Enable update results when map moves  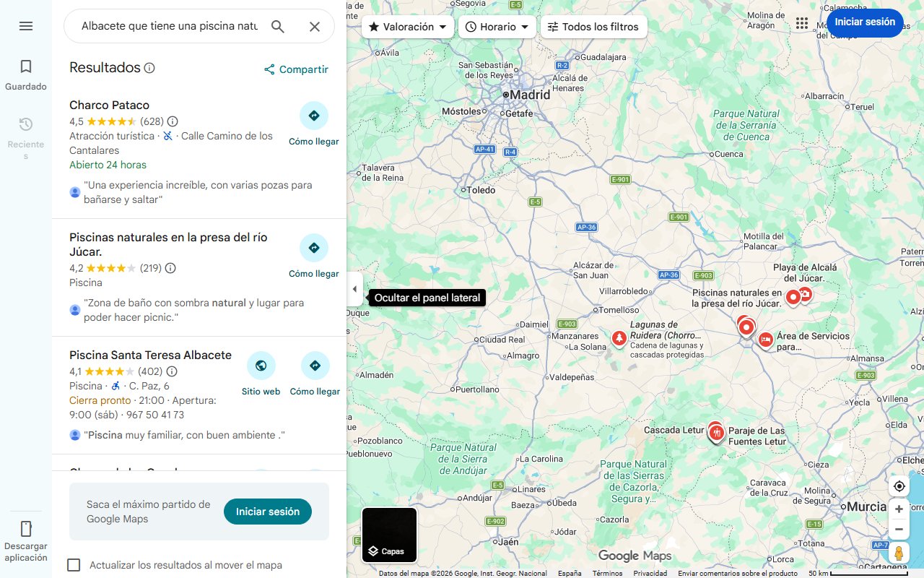(74, 565)
